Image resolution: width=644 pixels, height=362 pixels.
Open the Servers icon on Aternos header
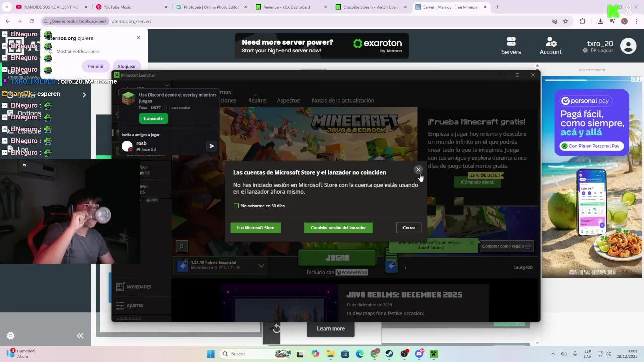511,46
